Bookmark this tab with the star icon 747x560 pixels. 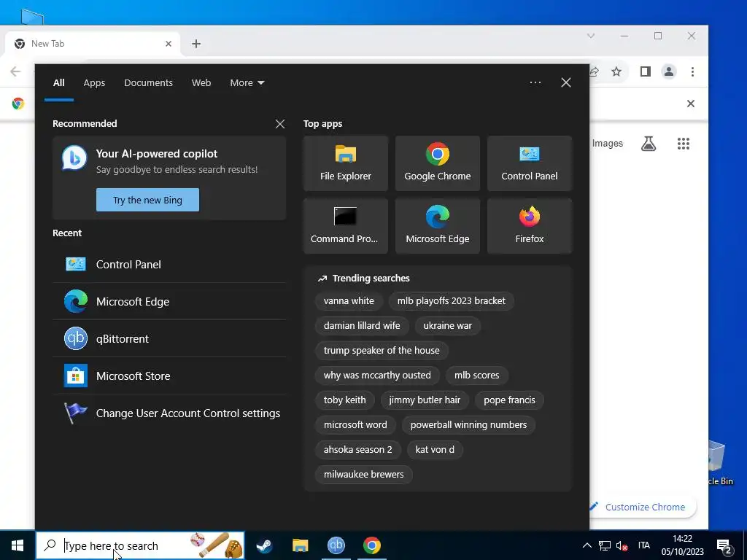coord(616,71)
